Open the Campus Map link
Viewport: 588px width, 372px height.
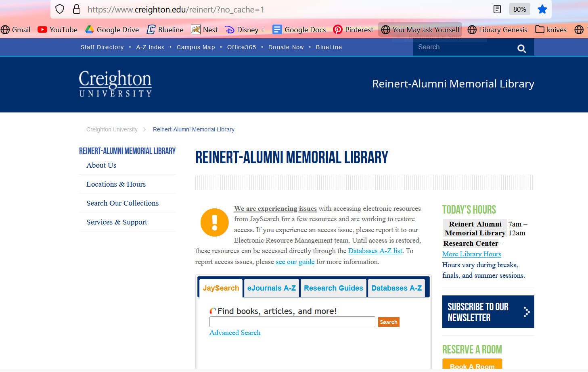[x=196, y=47]
